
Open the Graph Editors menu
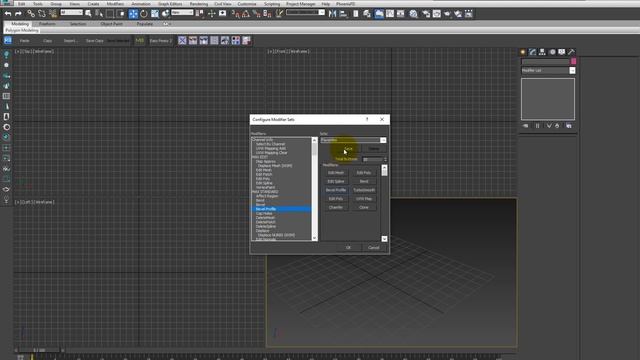click(170, 4)
